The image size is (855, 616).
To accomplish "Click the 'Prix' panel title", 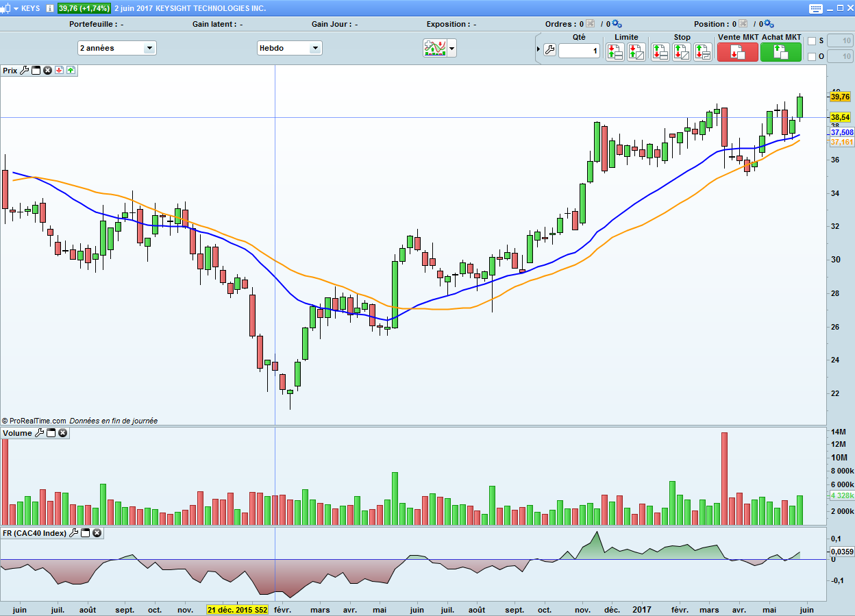I will 10,70.
